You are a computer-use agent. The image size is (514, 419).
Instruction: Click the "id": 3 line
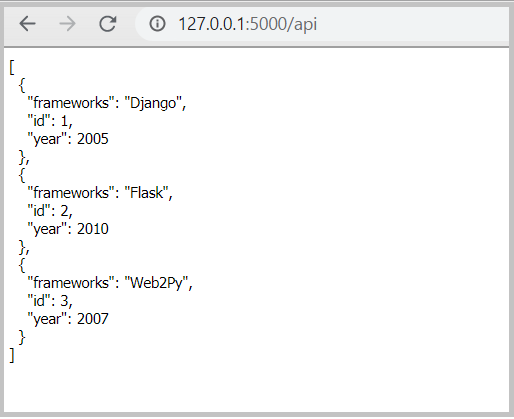pyautogui.click(x=50, y=301)
